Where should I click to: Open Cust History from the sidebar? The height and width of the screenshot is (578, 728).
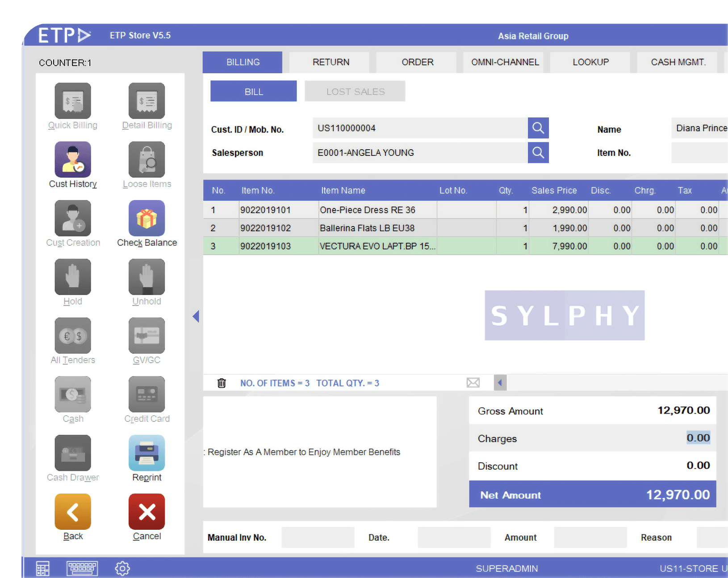pyautogui.click(x=73, y=160)
